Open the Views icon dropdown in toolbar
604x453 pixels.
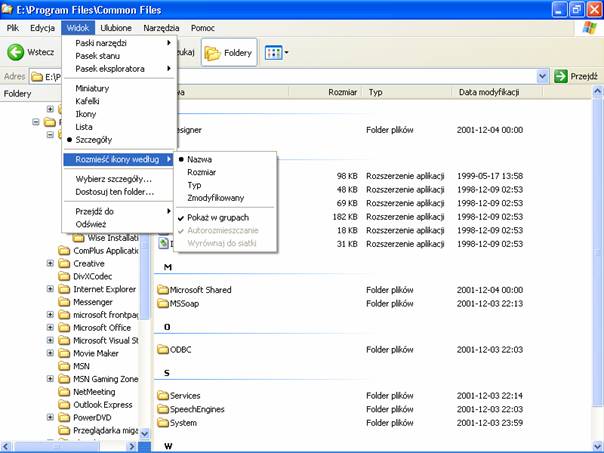coord(277,53)
